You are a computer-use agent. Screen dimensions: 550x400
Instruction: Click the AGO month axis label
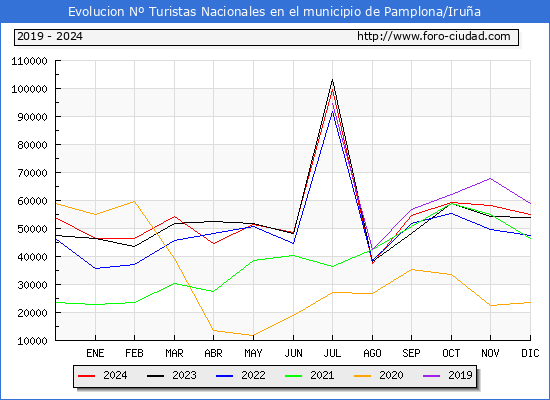click(x=372, y=353)
